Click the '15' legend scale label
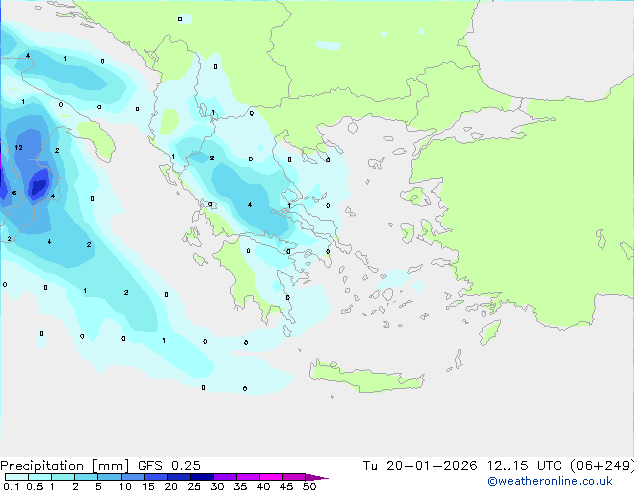This screenshot has width=634, height=490. pos(148,486)
